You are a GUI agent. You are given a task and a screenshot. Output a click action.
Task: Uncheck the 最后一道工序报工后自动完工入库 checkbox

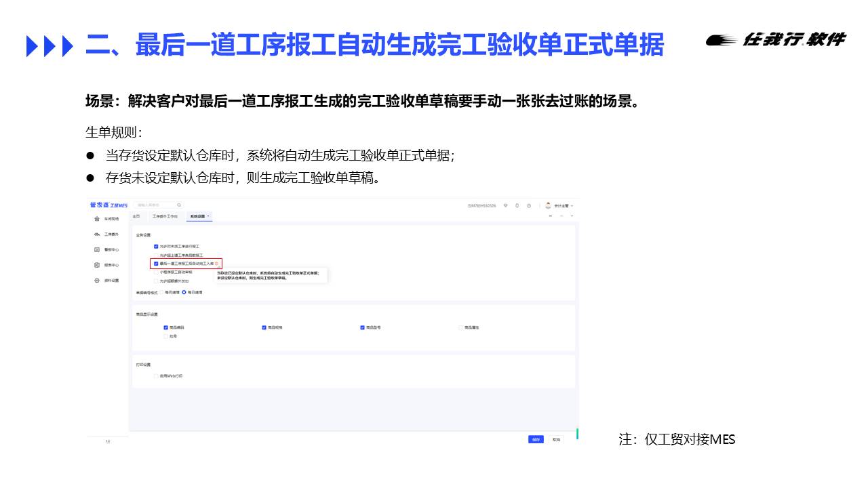pyautogui.click(x=156, y=263)
